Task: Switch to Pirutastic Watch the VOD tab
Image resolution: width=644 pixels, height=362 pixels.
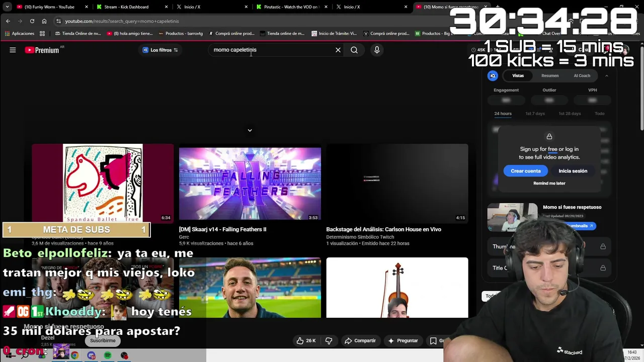Action: click(291, 7)
